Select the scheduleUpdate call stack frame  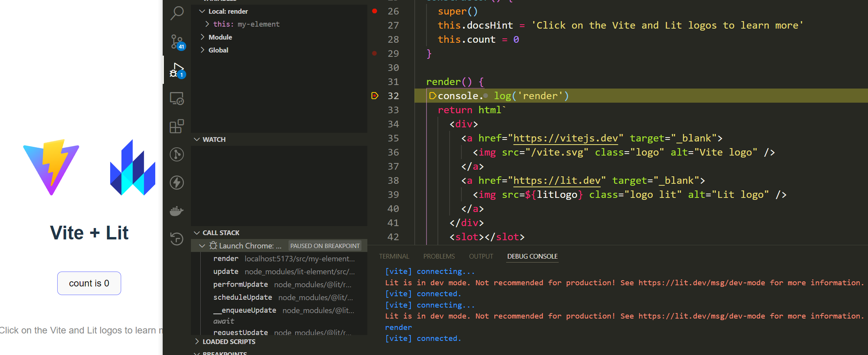pos(279,297)
